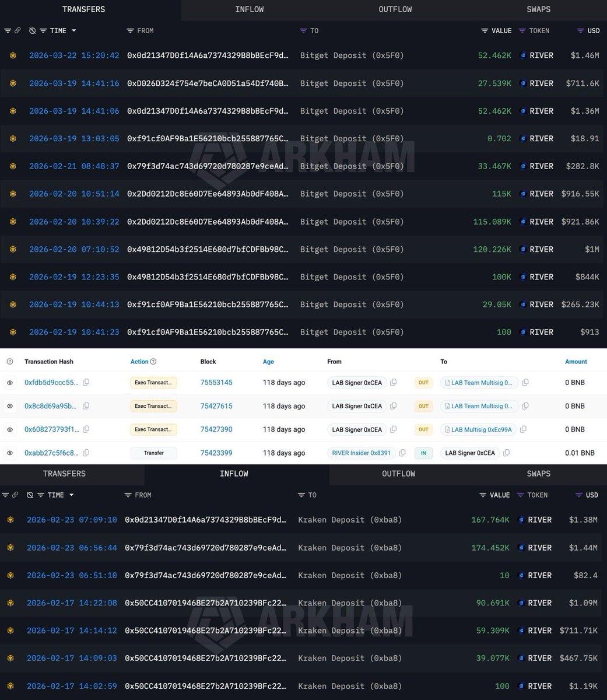Viewport: 607px width, 700px height.
Task: Switch to the TRANSFERS tab in the Kraken panel
Action: (x=64, y=474)
